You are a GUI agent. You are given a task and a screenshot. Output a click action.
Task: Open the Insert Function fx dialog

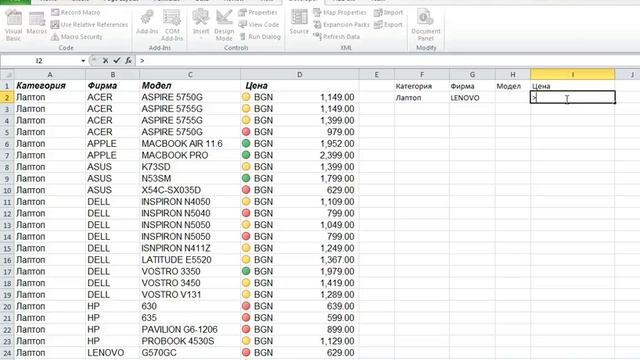point(128,61)
